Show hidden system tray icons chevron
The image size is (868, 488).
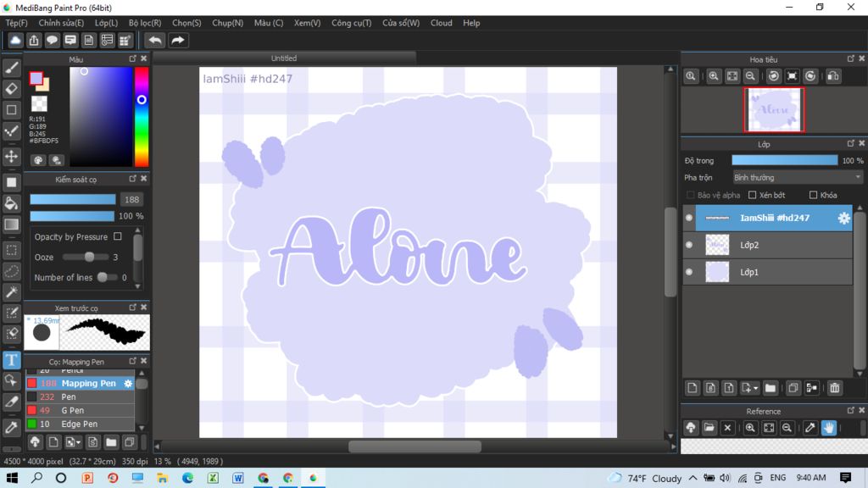click(x=693, y=478)
